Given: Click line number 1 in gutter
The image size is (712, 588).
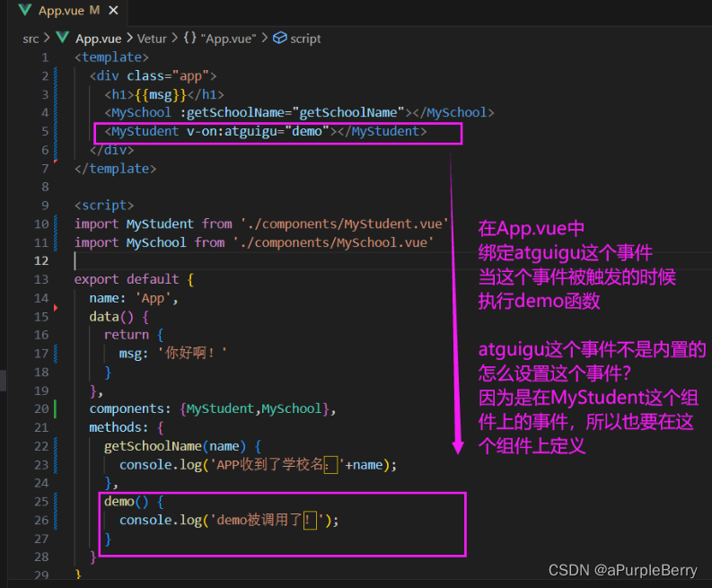Looking at the screenshot, I should (45, 57).
